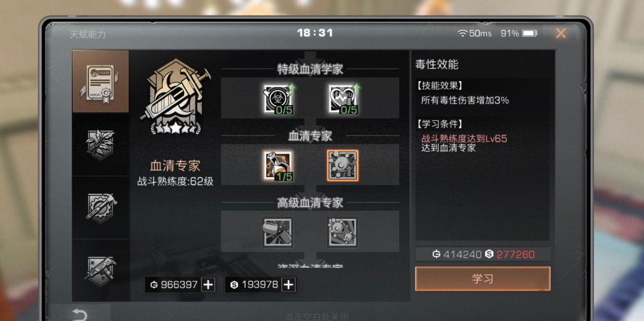Click the 血清专家 tier heading

[310, 136]
